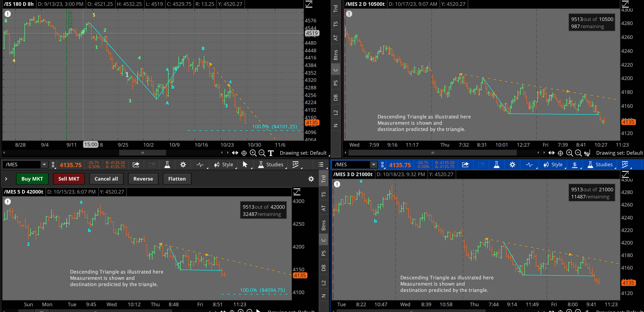Switch to the PS tab beside /MES 5 D chart
The width and height of the screenshot is (644, 312).
(x=324, y=253)
